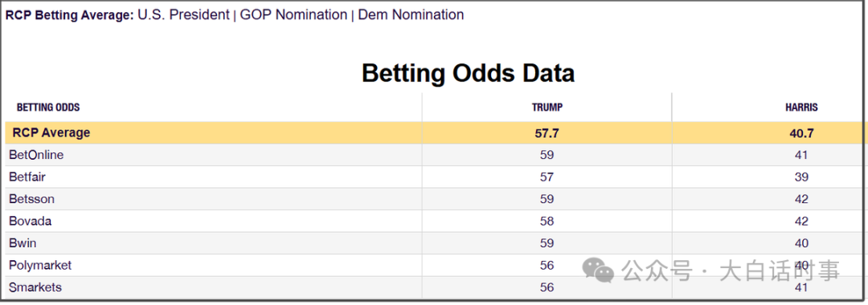Click the Betting Odds Data heading
This screenshot has width=868, height=305.
click(469, 73)
